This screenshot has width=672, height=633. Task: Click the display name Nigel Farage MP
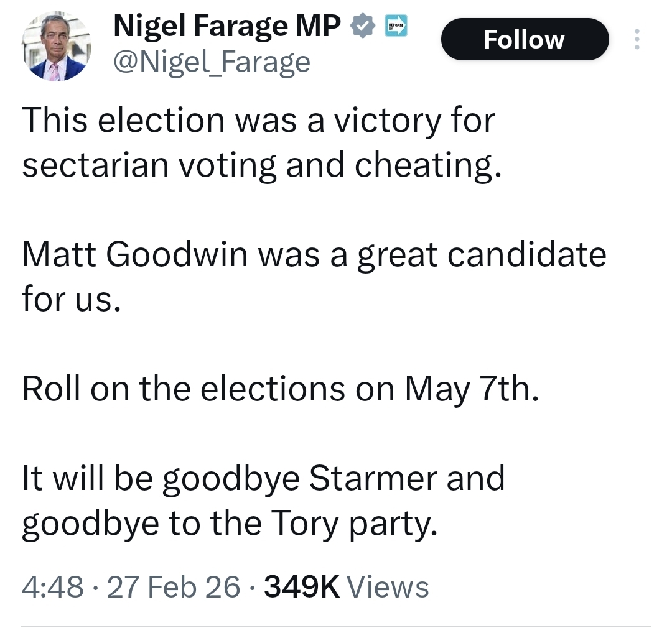228,26
